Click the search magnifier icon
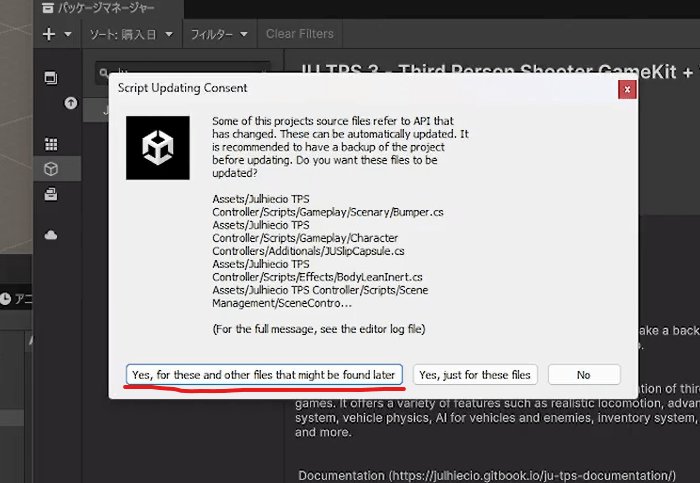 click(104, 72)
